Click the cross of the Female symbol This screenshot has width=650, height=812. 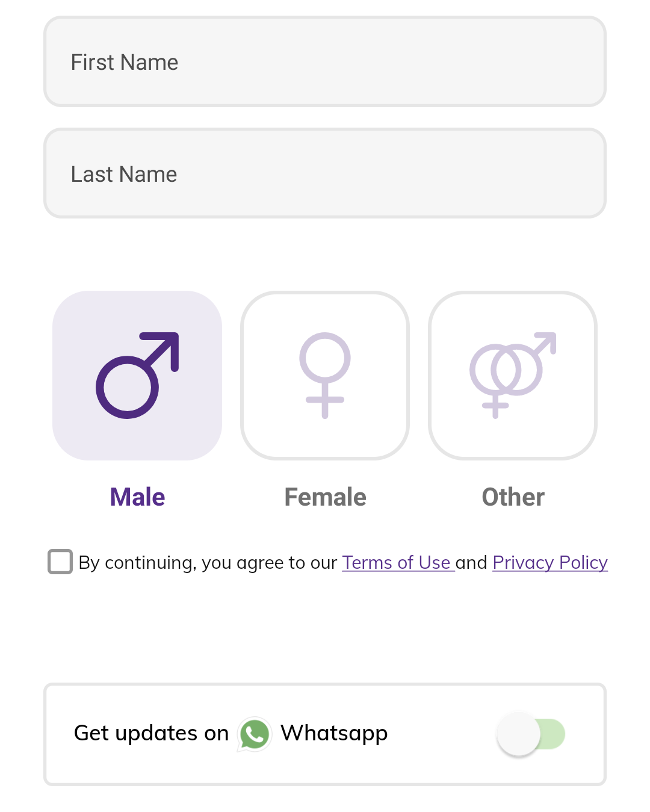point(325,400)
